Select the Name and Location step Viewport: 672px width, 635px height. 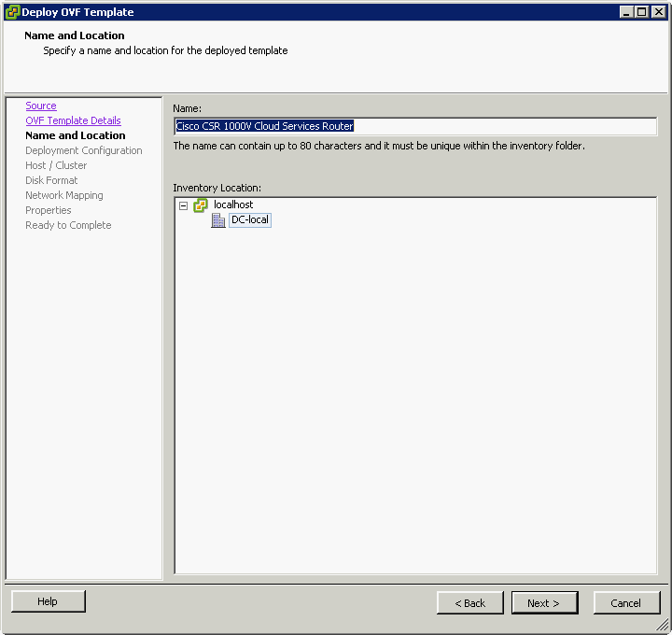pyautogui.click(x=75, y=136)
